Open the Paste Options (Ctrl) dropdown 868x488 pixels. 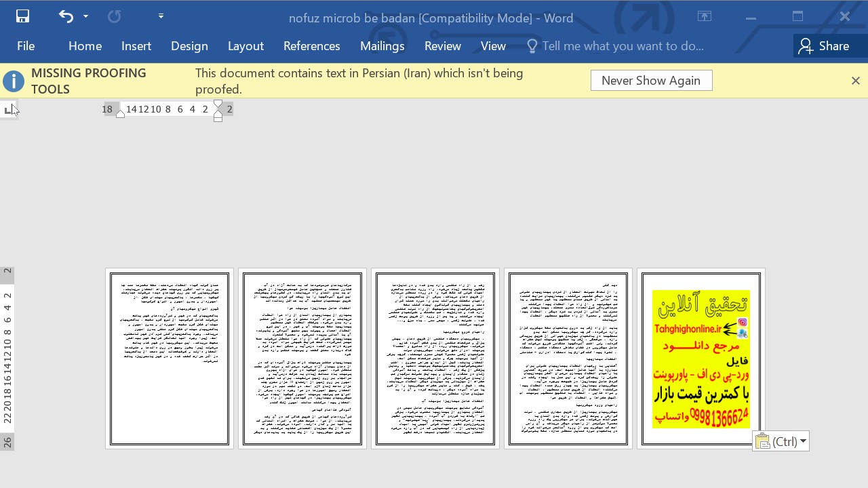(x=781, y=441)
